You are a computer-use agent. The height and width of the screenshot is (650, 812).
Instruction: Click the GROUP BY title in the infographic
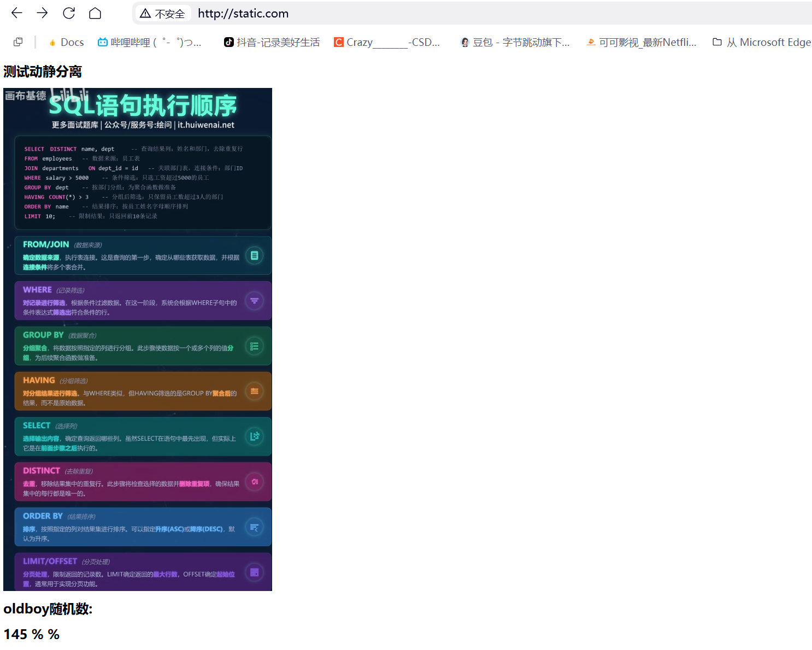click(43, 335)
